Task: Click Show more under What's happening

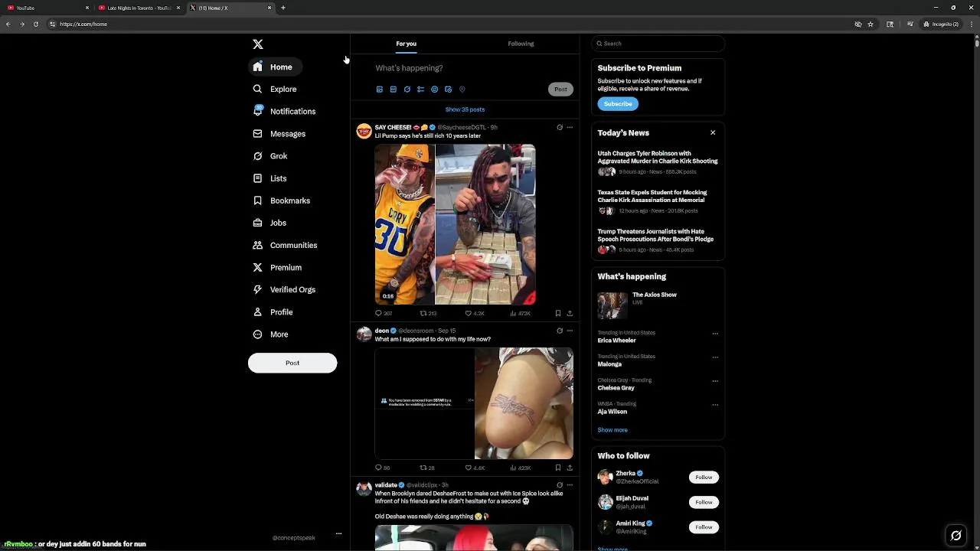Action: click(x=612, y=430)
